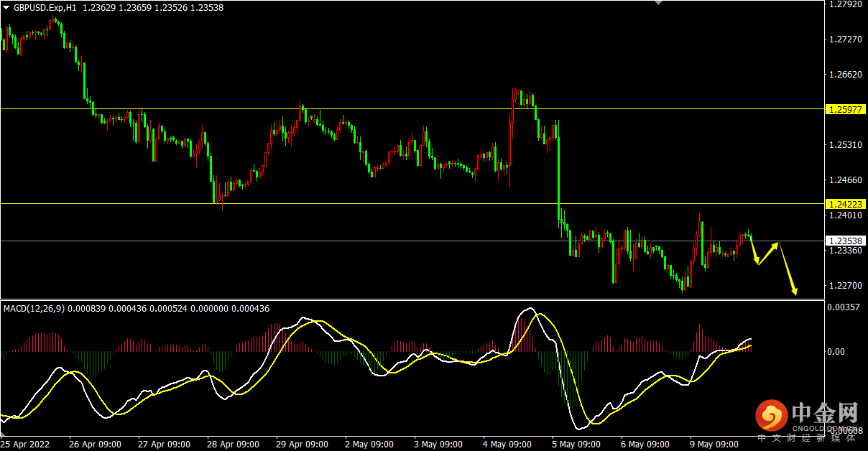This screenshot has height=451, width=868.
Task: Click the 0.00 MACD zero level value
Action: click(836, 351)
